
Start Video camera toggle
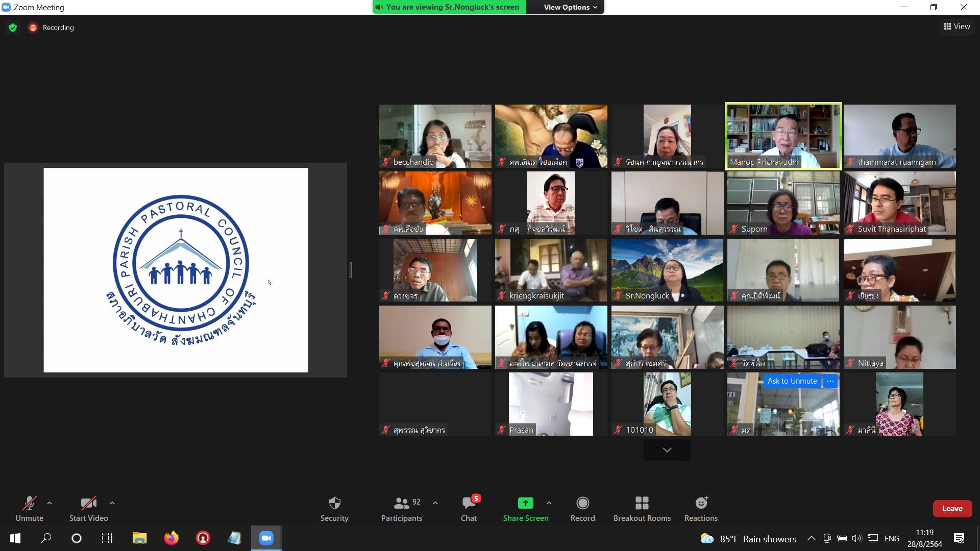89,509
